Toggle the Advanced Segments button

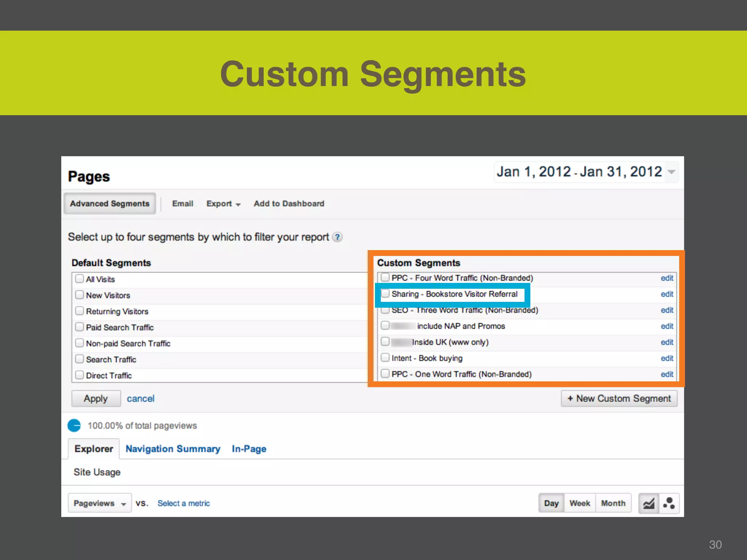pyautogui.click(x=110, y=203)
